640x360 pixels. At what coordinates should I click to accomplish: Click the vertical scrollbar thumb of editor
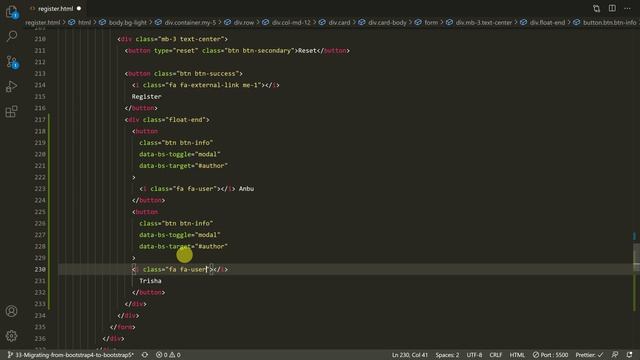[636, 257]
